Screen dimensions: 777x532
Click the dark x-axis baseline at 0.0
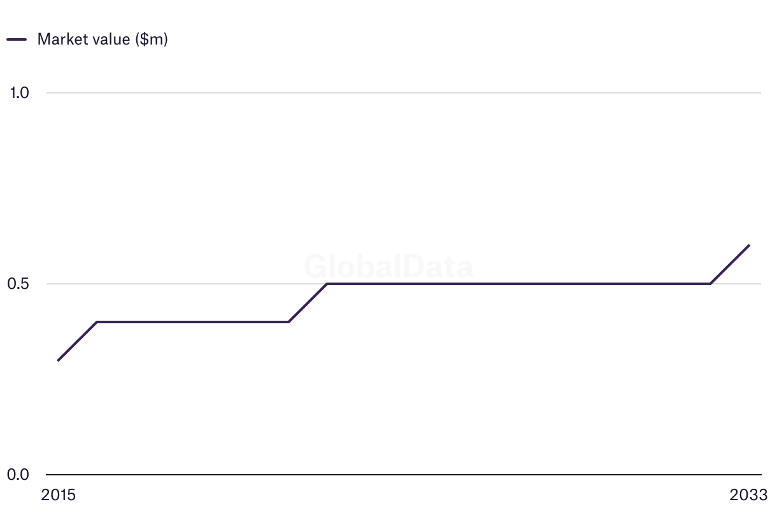point(404,475)
